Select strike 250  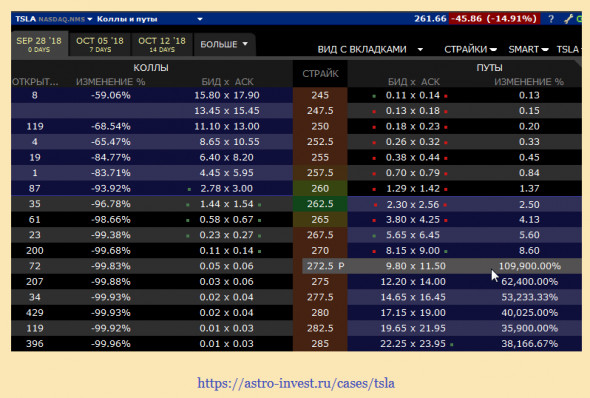tap(320, 126)
